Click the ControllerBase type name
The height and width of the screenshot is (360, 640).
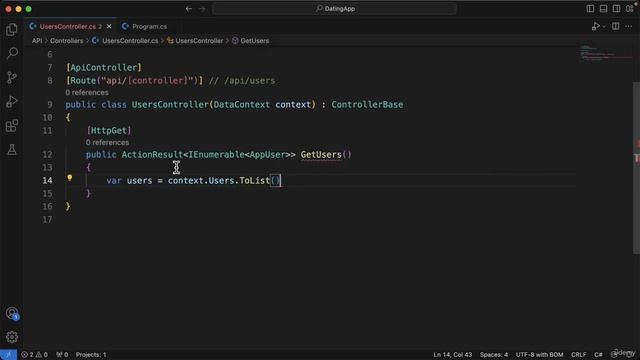(367, 104)
